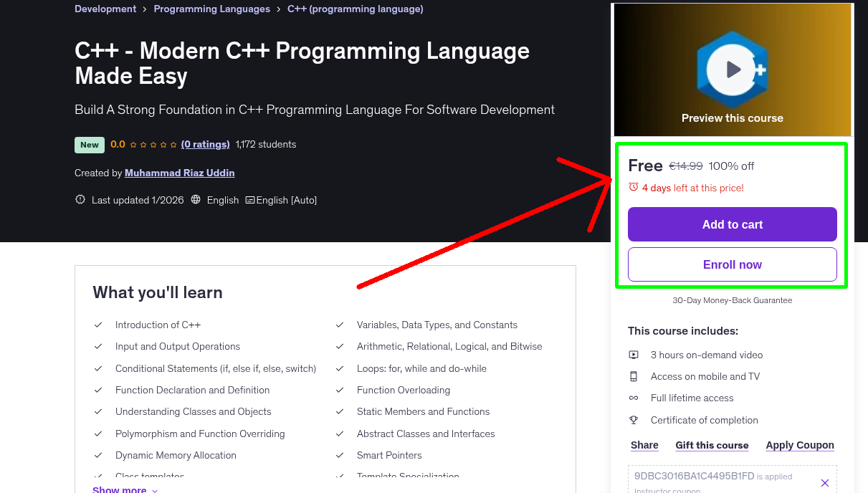Click the mobile and TV access icon
This screenshot has width=868, height=493.
pyautogui.click(x=634, y=376)
